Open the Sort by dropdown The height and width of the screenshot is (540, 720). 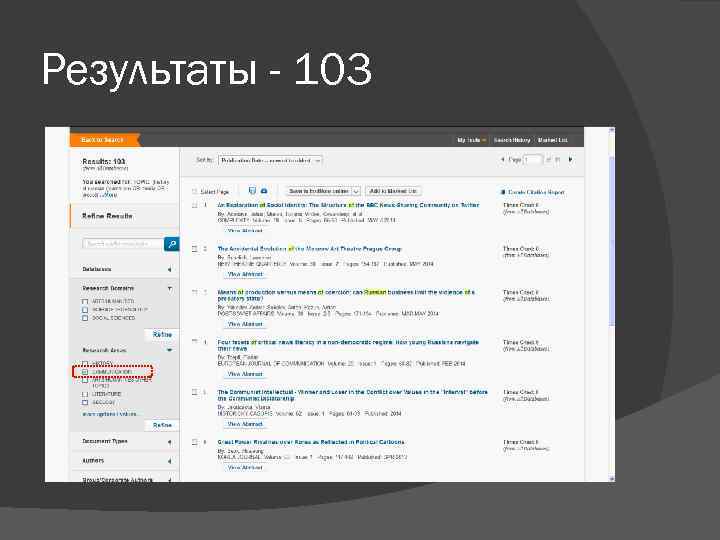coord(270,160)
